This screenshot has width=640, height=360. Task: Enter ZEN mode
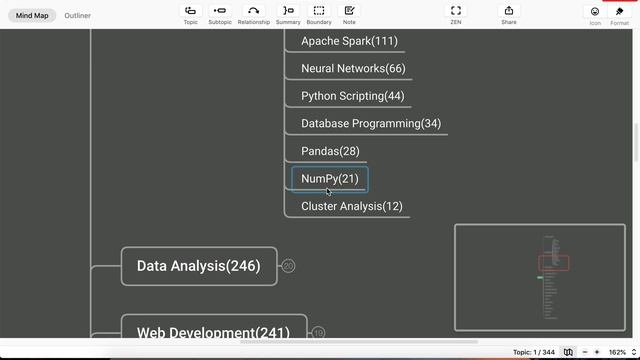(x=456, y=15)
